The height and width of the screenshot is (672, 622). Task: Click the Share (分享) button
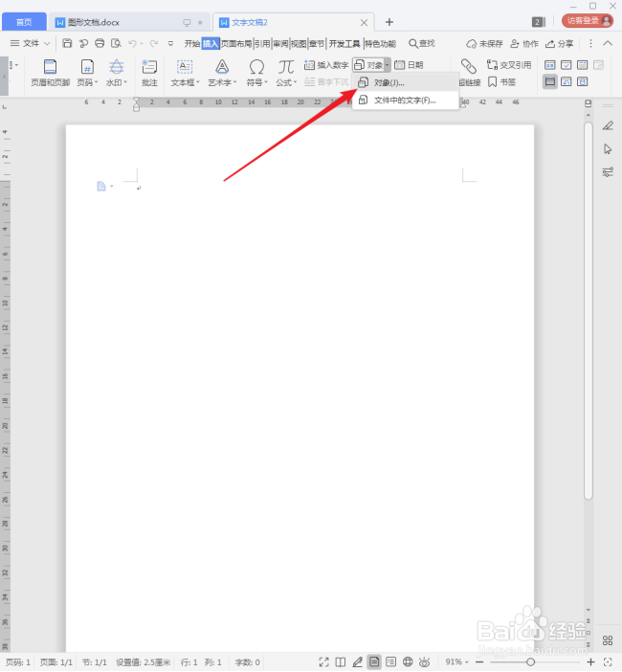click(x=559, y=43)
